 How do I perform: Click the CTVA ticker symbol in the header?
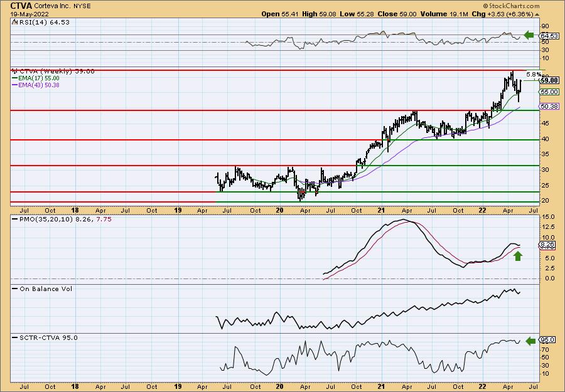tap(21, 6)
